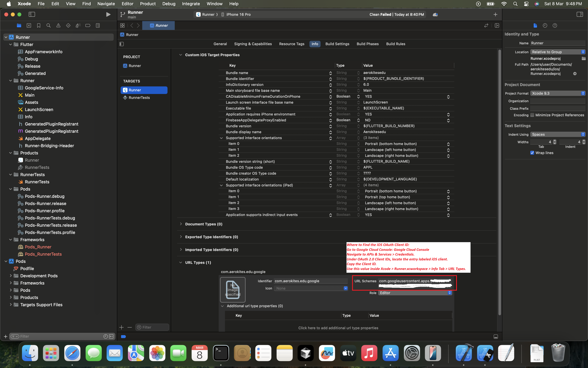The height and width of the screenshot is (368, 588).
Task: Add a new target with plus button
Action: 121,327
